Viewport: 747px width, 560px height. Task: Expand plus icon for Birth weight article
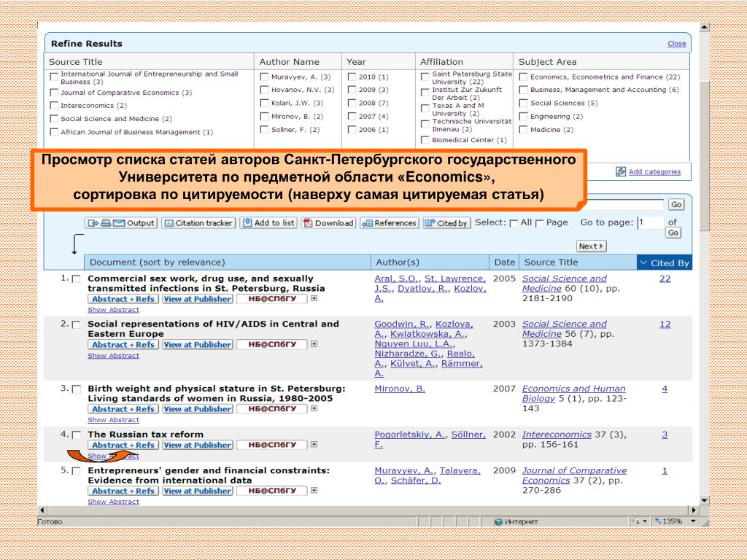pos(314,408)
